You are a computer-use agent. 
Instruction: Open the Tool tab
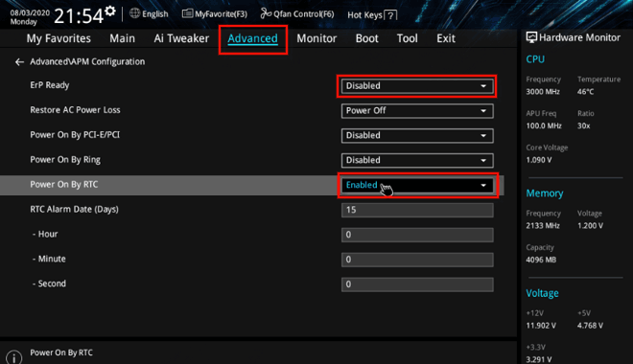click(x=407, y=38)
